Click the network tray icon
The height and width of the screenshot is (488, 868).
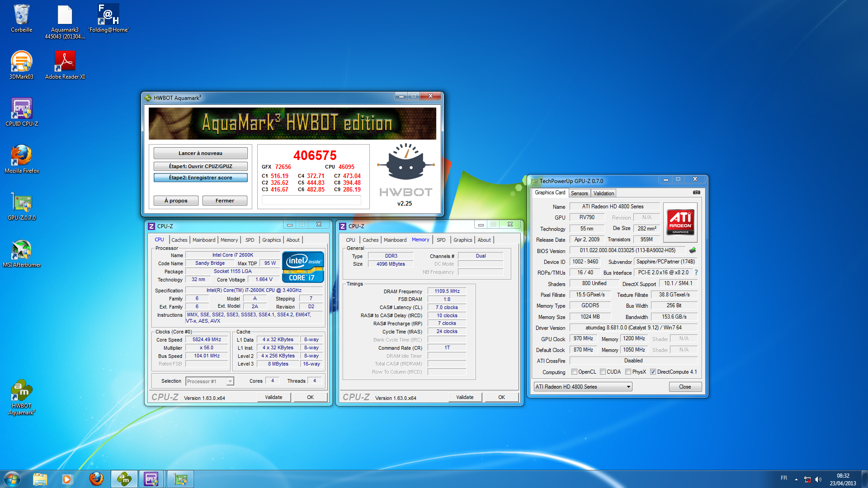click(807, 479)
